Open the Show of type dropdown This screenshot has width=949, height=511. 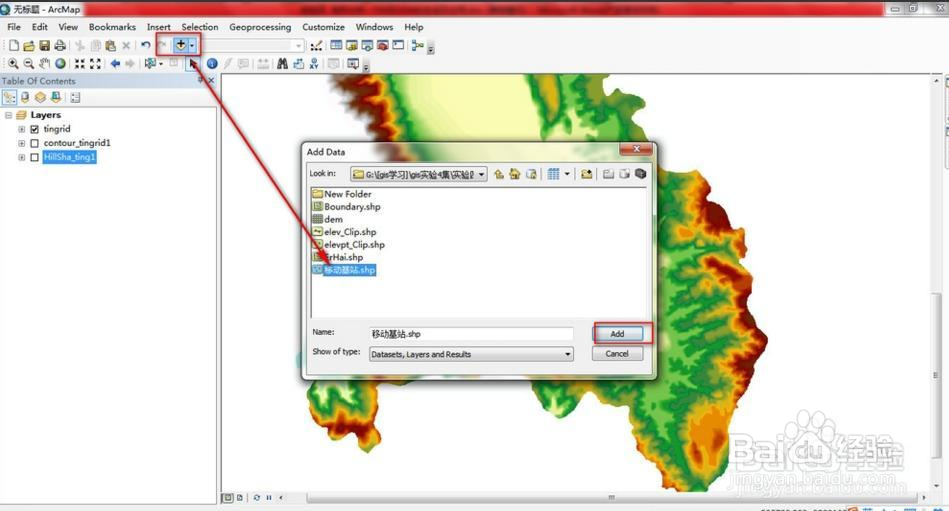568,354
